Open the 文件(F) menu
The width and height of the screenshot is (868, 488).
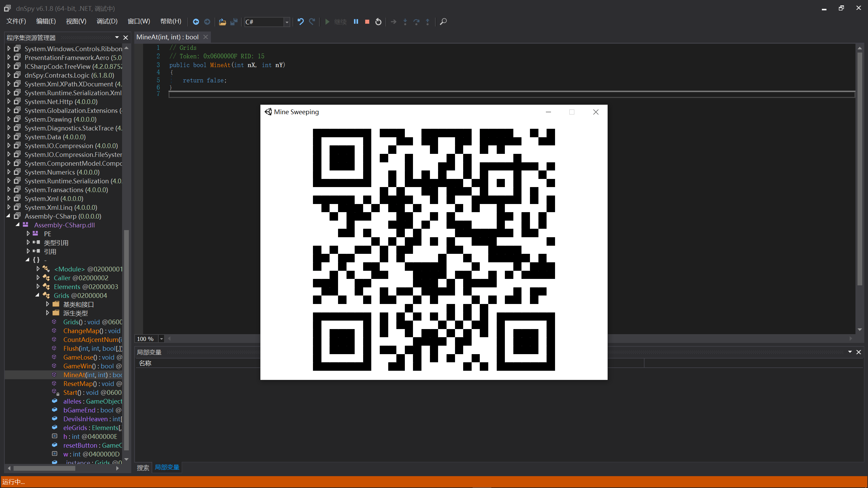pyautogui.click(x=16, y=21)
